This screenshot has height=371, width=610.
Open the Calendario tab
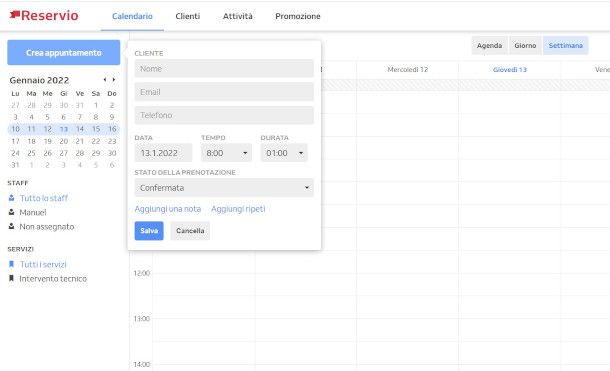tap(132, 16)
